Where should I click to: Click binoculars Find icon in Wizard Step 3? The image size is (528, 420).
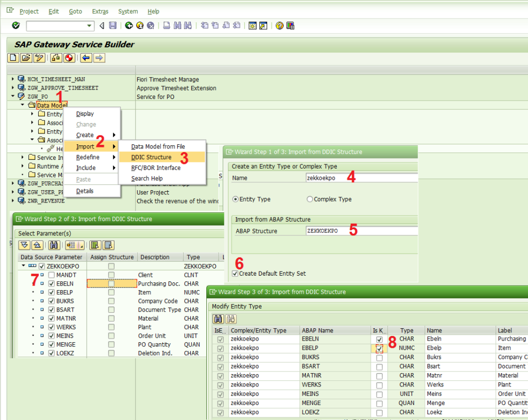tap(218, 318)
